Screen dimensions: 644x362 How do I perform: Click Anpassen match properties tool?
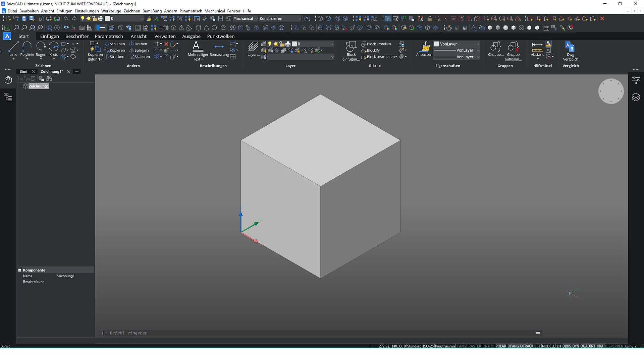424,49
